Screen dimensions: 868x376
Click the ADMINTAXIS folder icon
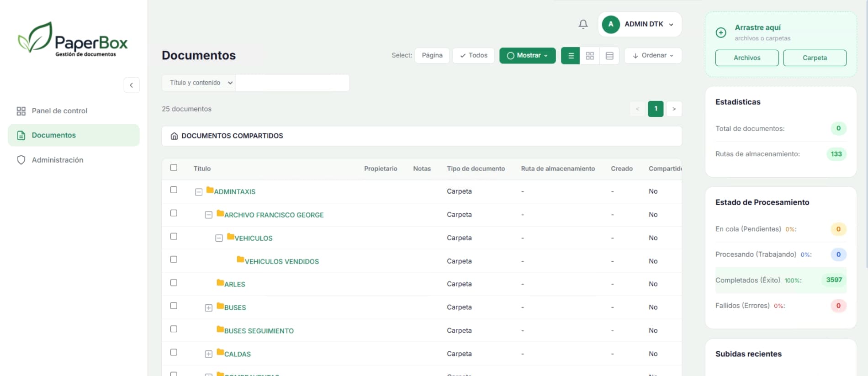(210, 190)
